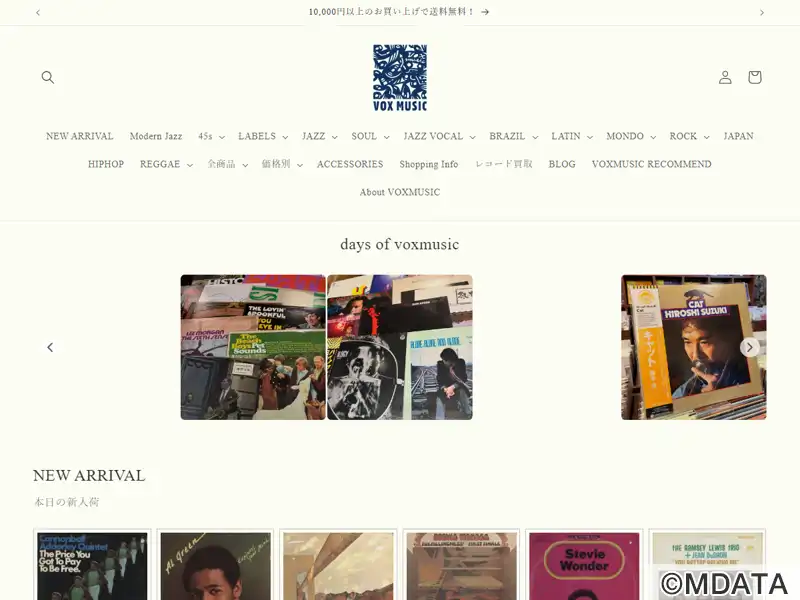This screenshot has height=600, width=800.
Task: Expand the REGGAE dropdown menu
Action: click(x=166, y=164)
